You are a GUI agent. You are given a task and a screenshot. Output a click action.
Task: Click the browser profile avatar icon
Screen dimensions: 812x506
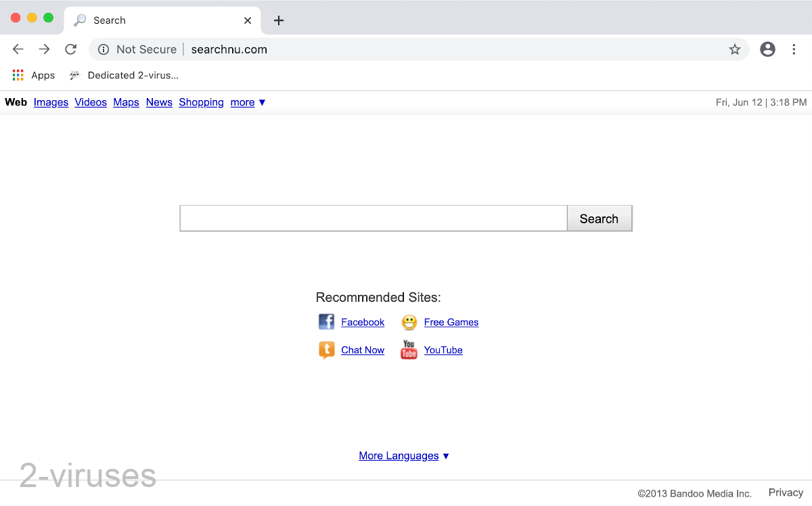click(x=767, y=49)
